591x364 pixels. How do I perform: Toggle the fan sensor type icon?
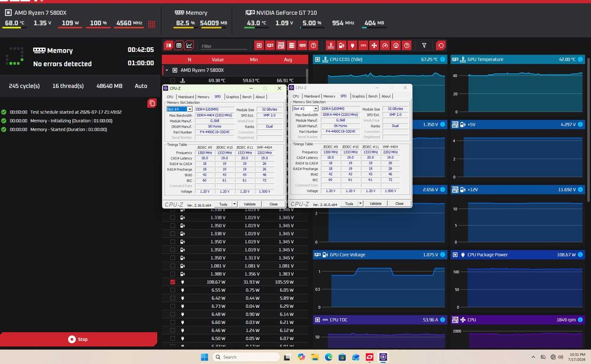tap(374, 45)
